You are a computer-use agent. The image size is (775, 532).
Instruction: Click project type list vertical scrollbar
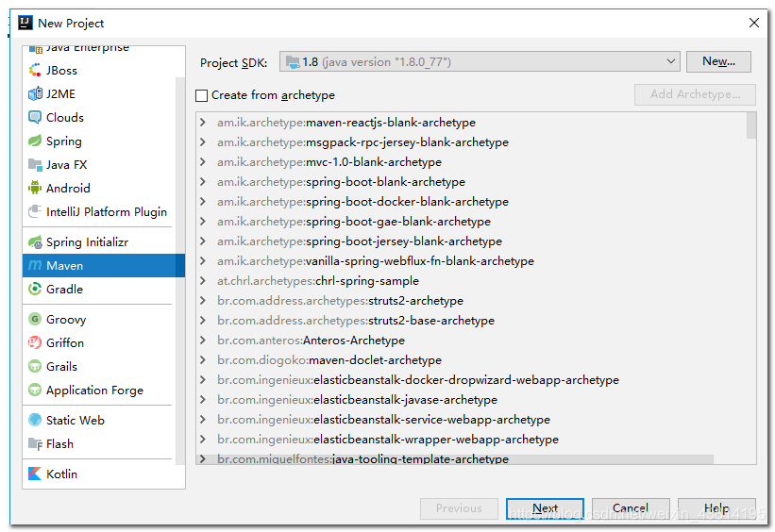180,271
